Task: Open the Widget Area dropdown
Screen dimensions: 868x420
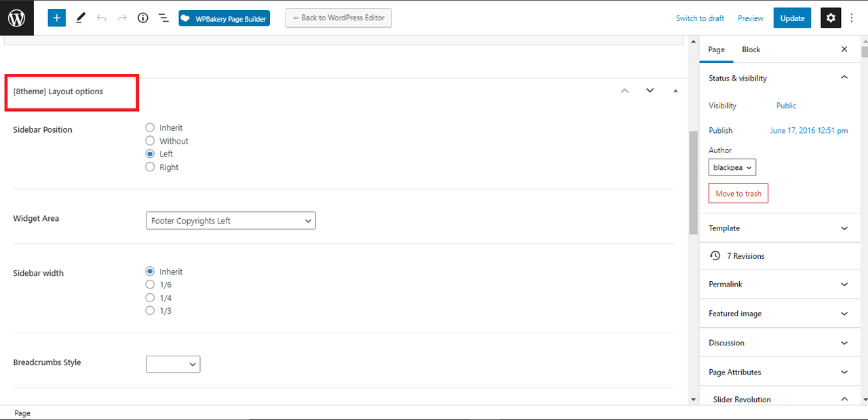Action: [231, 221]
